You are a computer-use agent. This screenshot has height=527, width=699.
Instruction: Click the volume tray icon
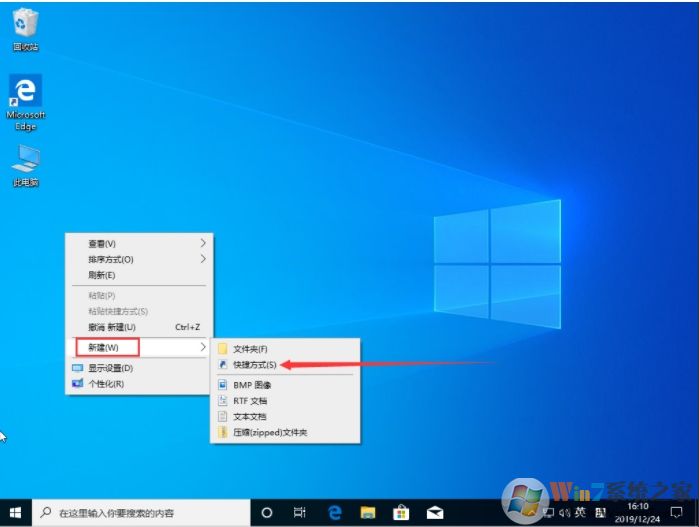[564, 513]
